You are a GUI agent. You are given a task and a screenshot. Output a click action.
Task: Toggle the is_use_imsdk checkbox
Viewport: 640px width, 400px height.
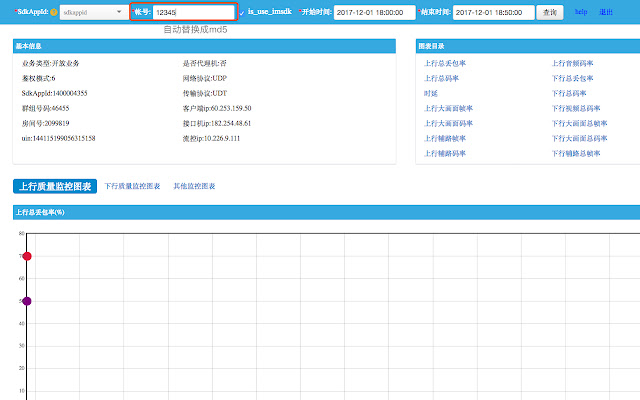click(242, 12)
